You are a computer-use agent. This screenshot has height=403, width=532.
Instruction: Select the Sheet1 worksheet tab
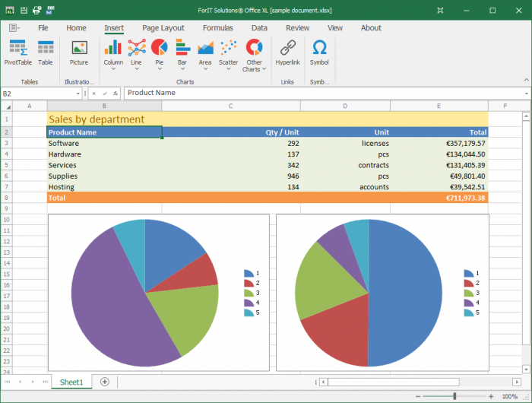click(71, 381)
